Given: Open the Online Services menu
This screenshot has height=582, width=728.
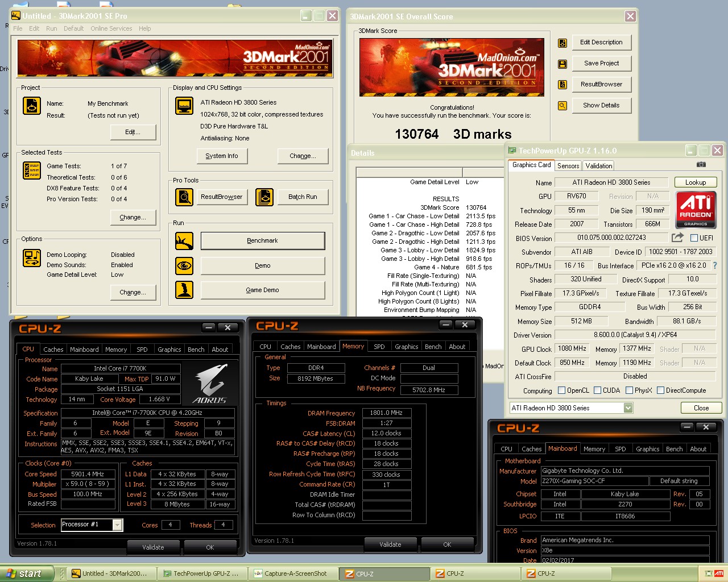Looking at the screenshot, I should [111, 28].
